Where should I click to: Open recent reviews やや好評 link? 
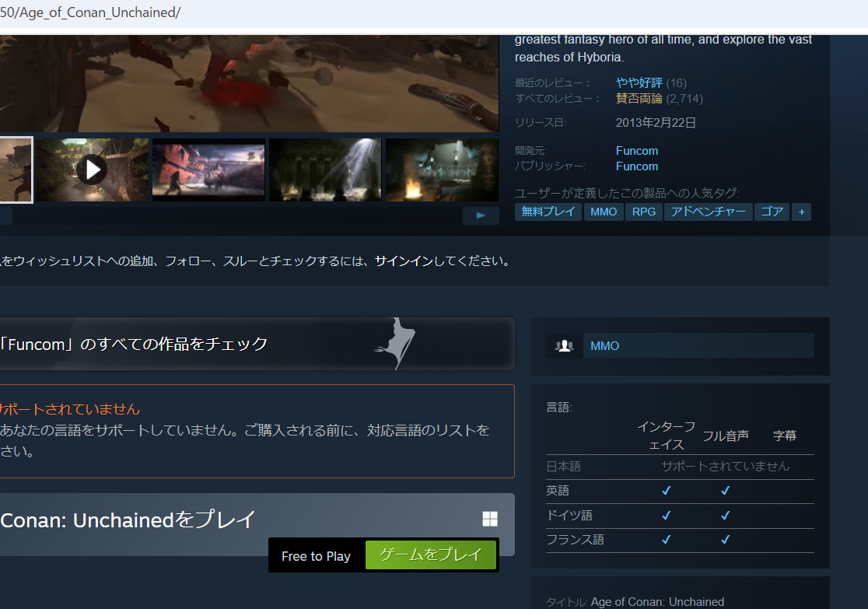(x=639, y=82)
